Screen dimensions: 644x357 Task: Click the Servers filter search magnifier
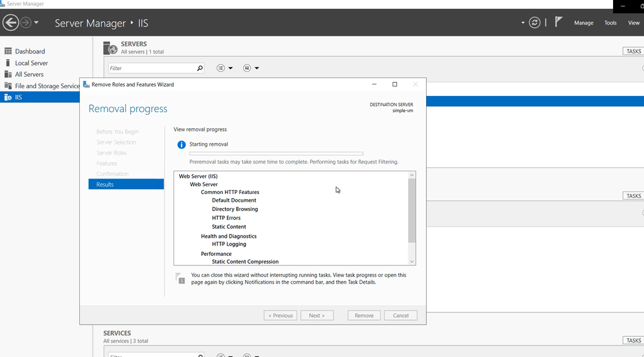pos(200,68)
